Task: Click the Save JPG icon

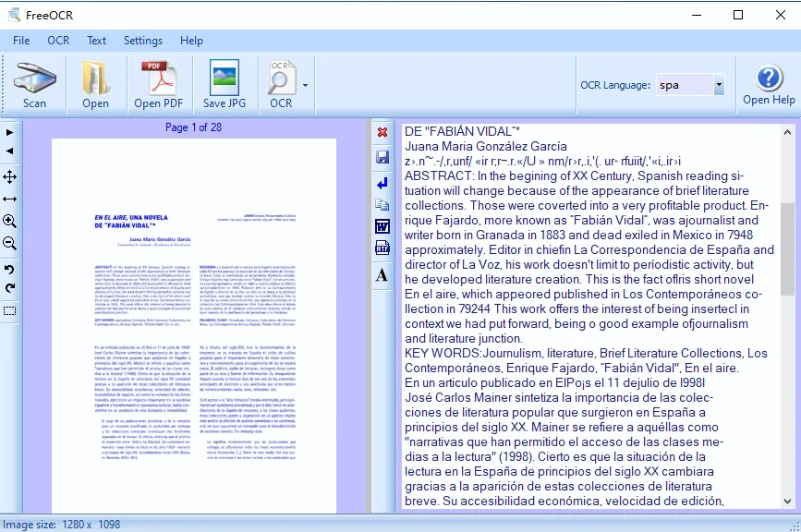Action: click(225, 85)
